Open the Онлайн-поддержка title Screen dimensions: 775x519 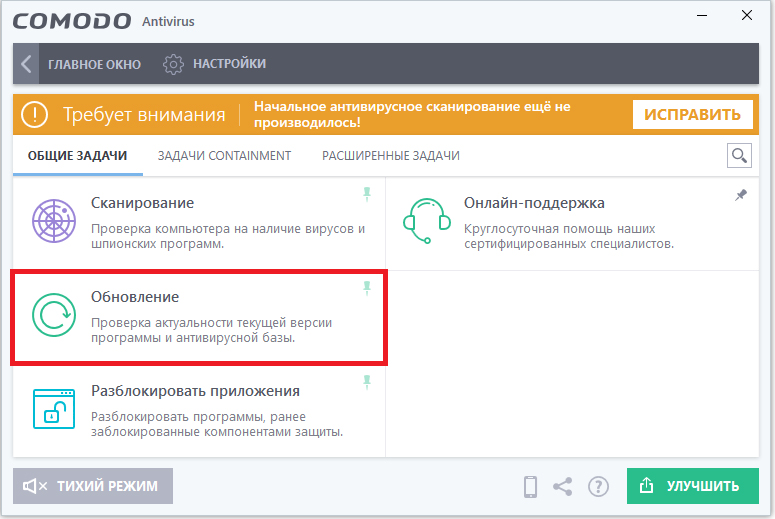tap(534, 203)
